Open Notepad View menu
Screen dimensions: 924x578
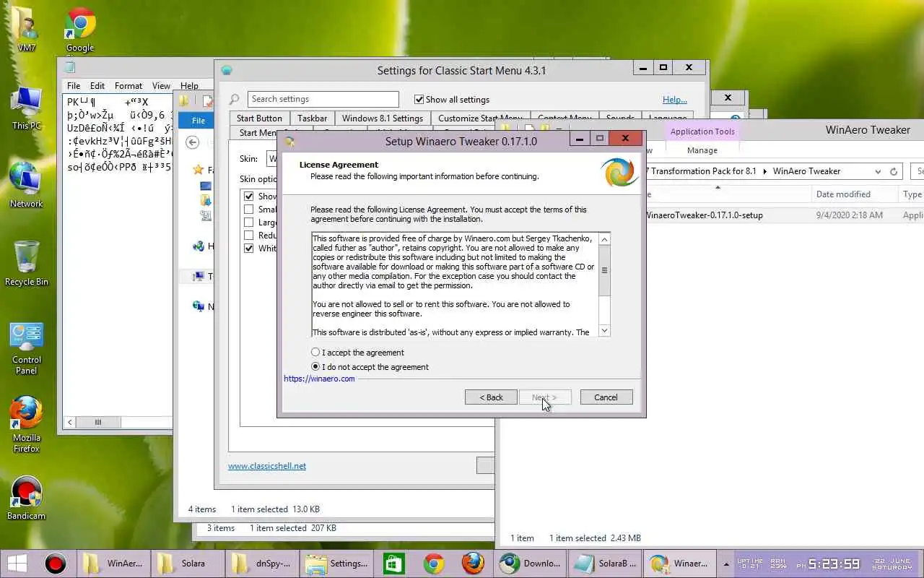point(161,86)
